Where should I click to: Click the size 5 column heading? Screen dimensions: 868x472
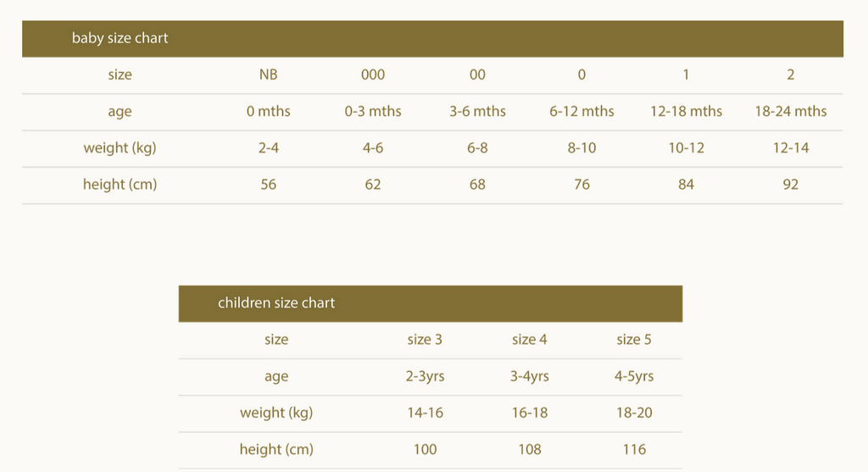point(634,339)
